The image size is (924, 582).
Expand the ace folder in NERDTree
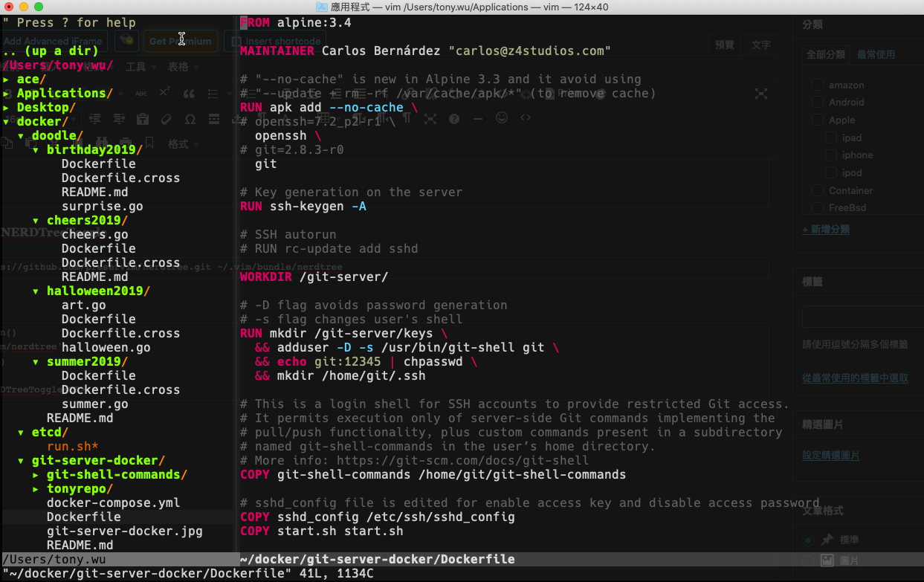coord(6,79)
